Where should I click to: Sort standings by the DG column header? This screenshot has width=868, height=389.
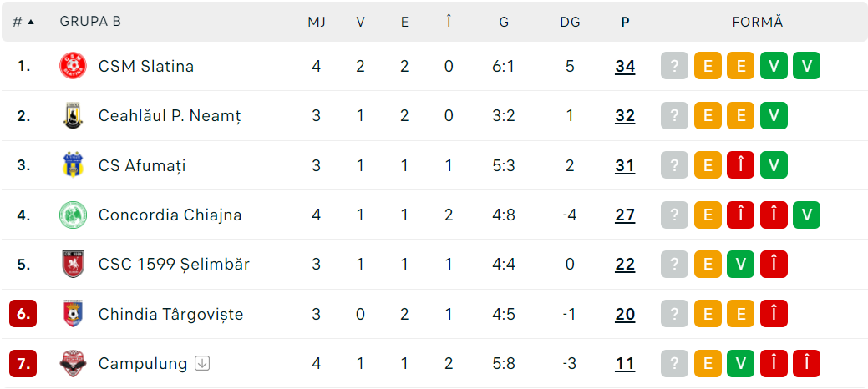(x=570, y=22)
